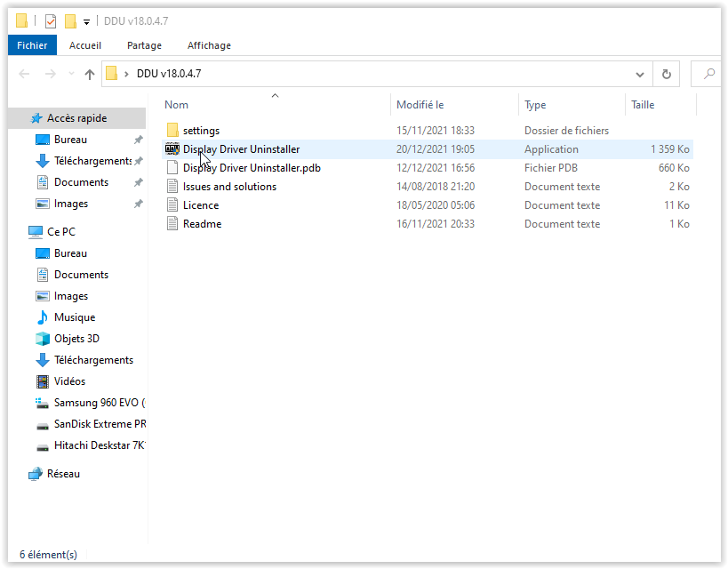The image size is (728, 569).
Task: Click the 14/08/2018 21:20 date cell
Action: click(435, 187)
